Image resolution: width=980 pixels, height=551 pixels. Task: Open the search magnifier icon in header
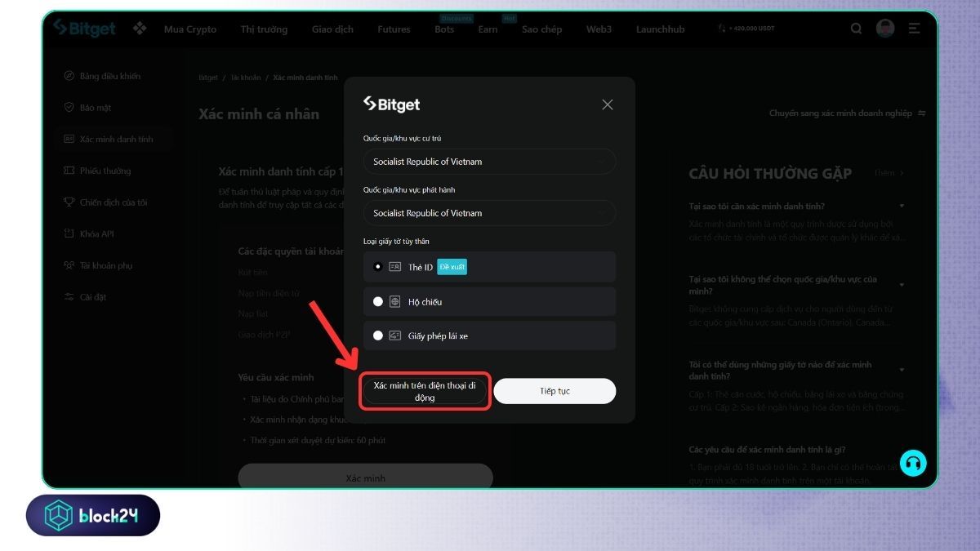click(856, 29)
